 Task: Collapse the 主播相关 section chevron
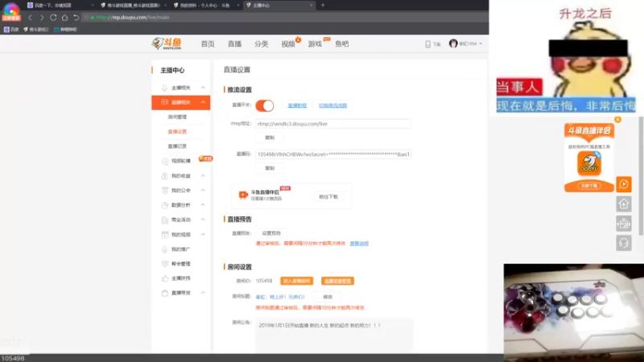pos(203,88)
